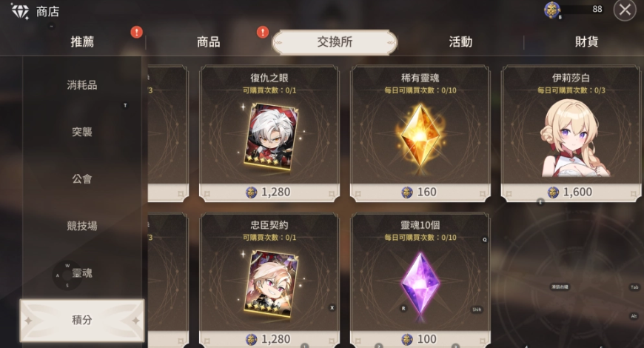
Task: Select 競技場 in the side menu
Action: [82, 226]
